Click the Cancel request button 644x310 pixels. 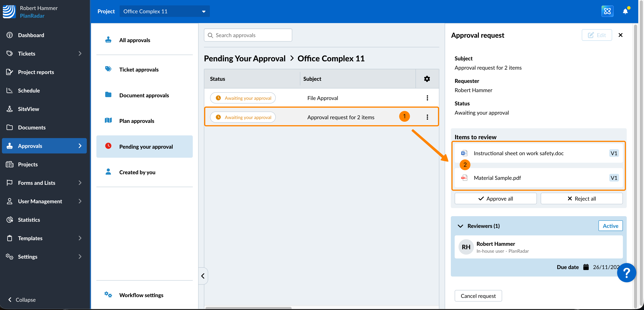click(x=478, y=296)
